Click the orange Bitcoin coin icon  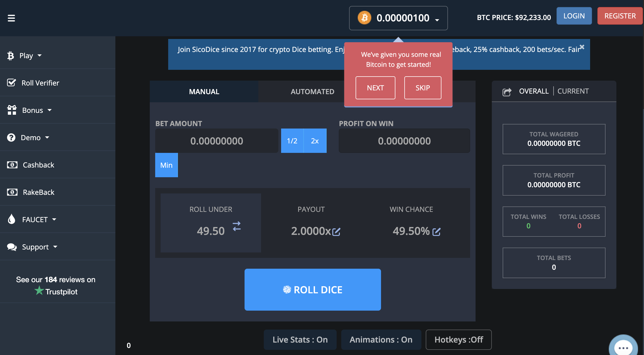tap(365, 18)
